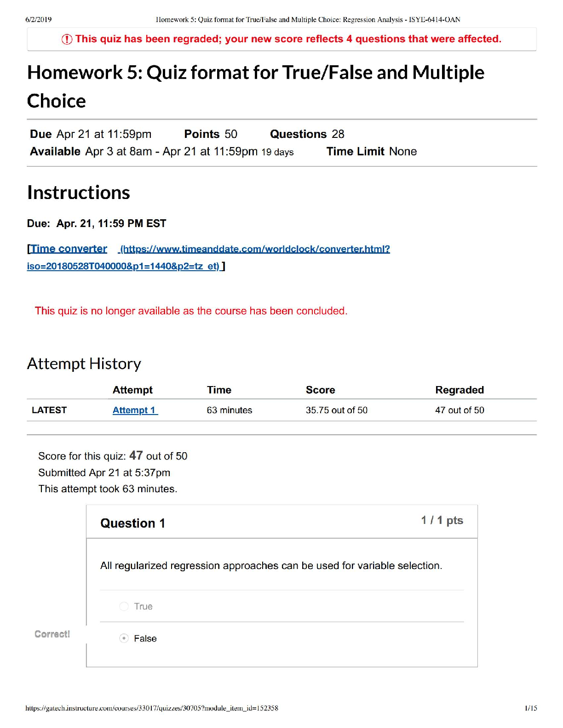Open the Time converter link

tap(69, 249)
